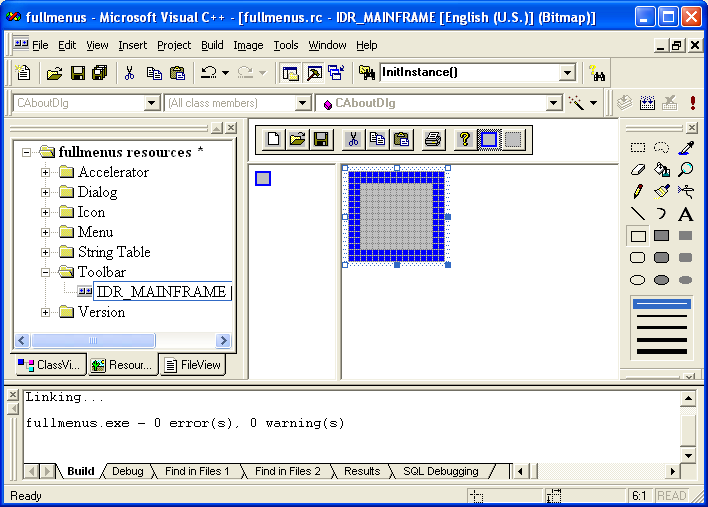
Task: Select the Curve drawing tool
Action: click(661, 214)
